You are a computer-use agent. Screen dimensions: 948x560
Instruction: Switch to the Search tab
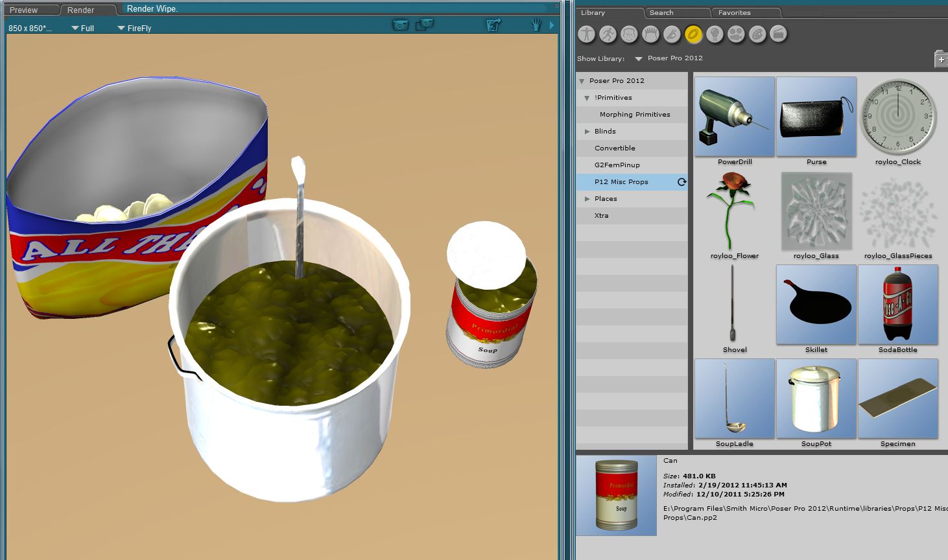tap(661, 13)
